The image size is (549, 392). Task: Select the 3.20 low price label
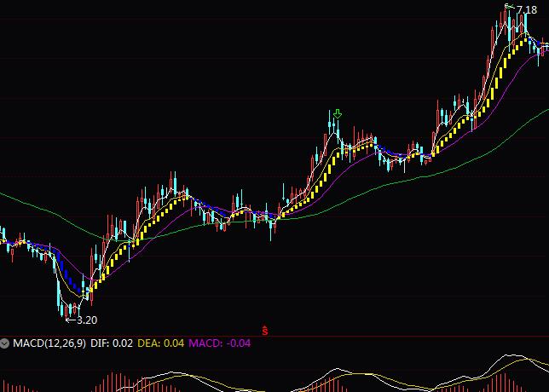coord(87,320)
